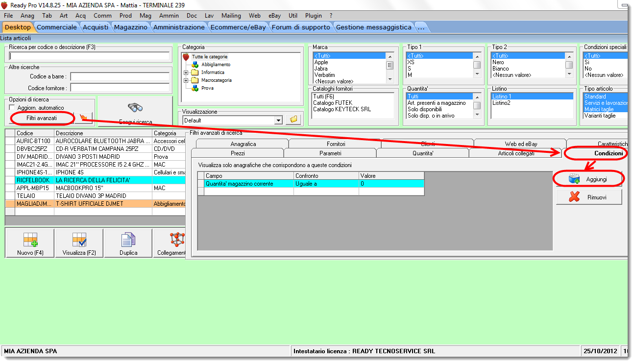The width and height of the screenshot is (635, 364).
Task: Open the Anag menu
Action: (x=27, y=16)
